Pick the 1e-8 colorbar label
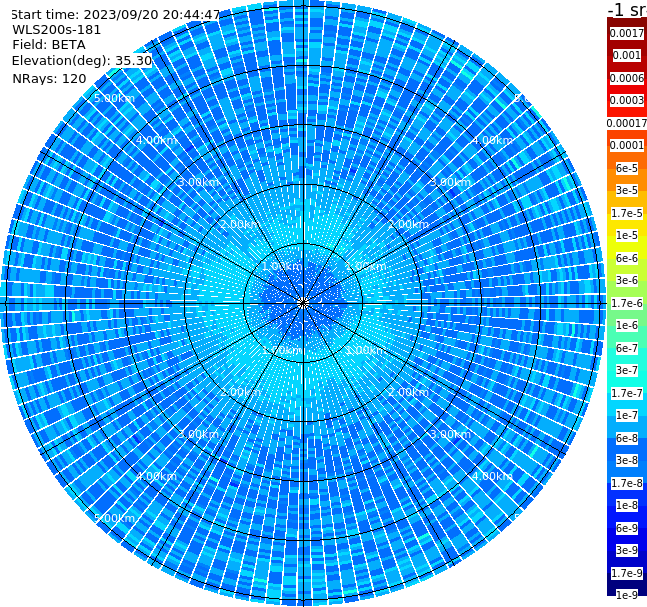647x607 pixels. (627, 505)
